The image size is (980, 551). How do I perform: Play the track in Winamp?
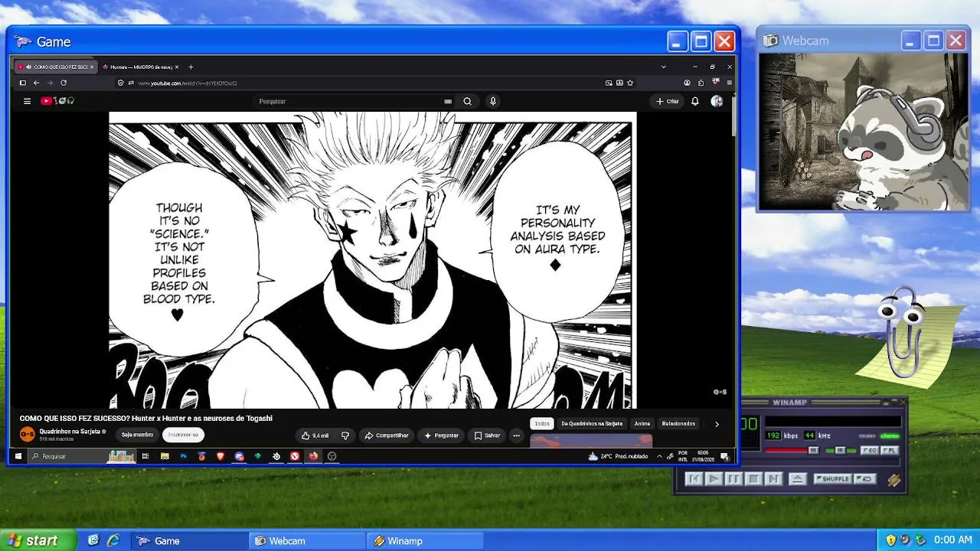point(714,479)
